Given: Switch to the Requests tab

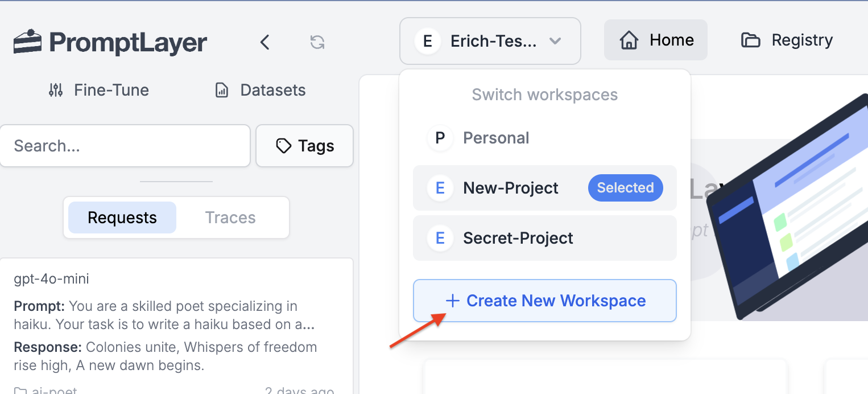Looking at the screenshot, I should coord(122,217).
